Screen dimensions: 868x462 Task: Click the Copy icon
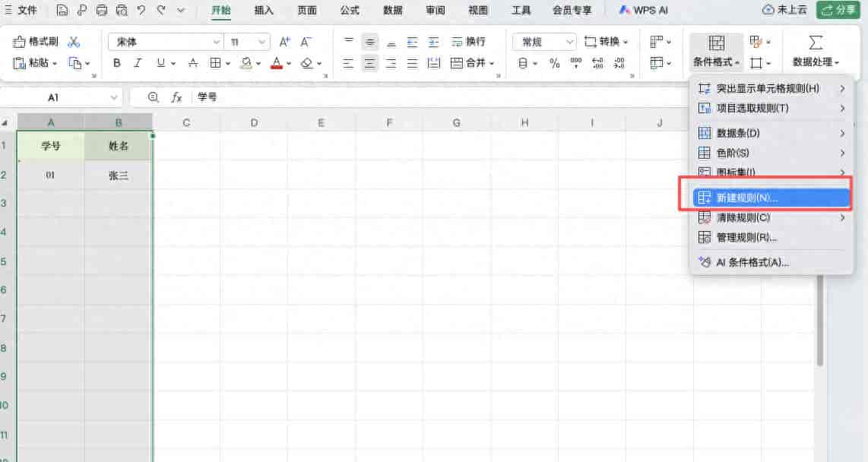click(x=74, y=63)
